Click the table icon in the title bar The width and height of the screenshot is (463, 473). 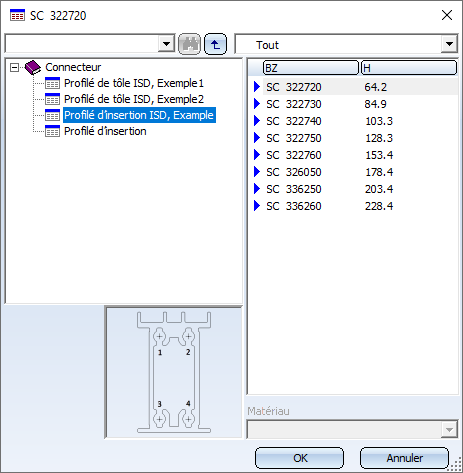[17, 15]
